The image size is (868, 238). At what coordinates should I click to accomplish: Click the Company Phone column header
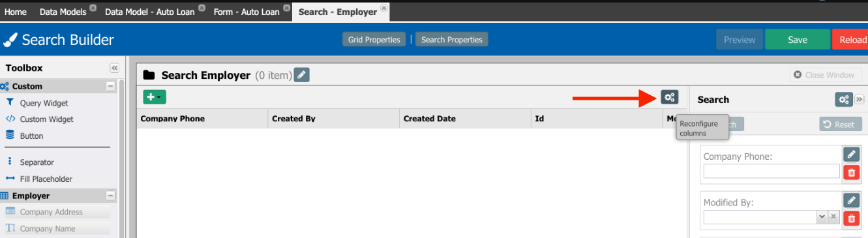[202, 119]
